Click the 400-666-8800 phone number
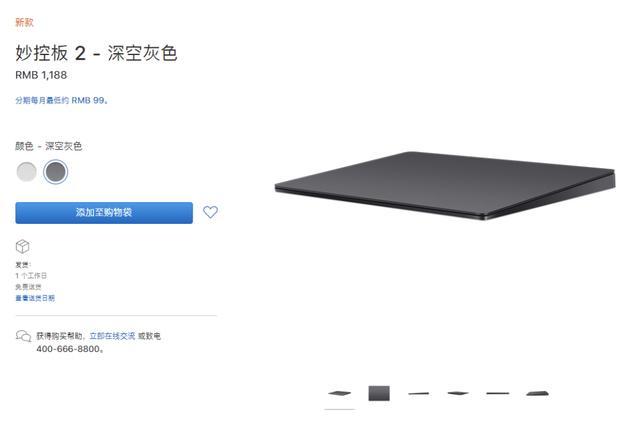640x428 pixels. [x=69, y=349]
